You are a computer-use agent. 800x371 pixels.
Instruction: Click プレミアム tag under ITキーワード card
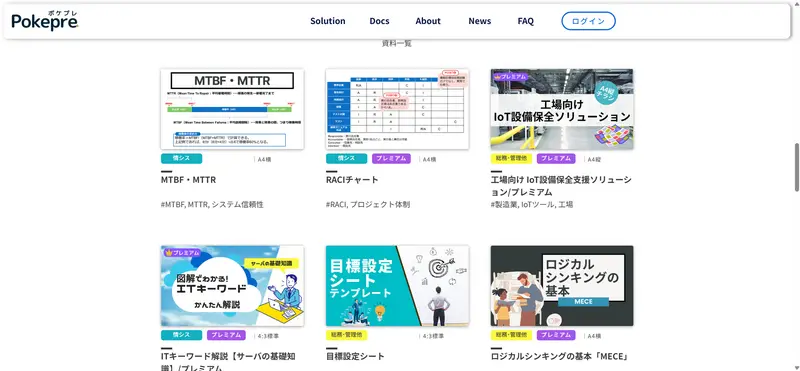coord(227,335)
